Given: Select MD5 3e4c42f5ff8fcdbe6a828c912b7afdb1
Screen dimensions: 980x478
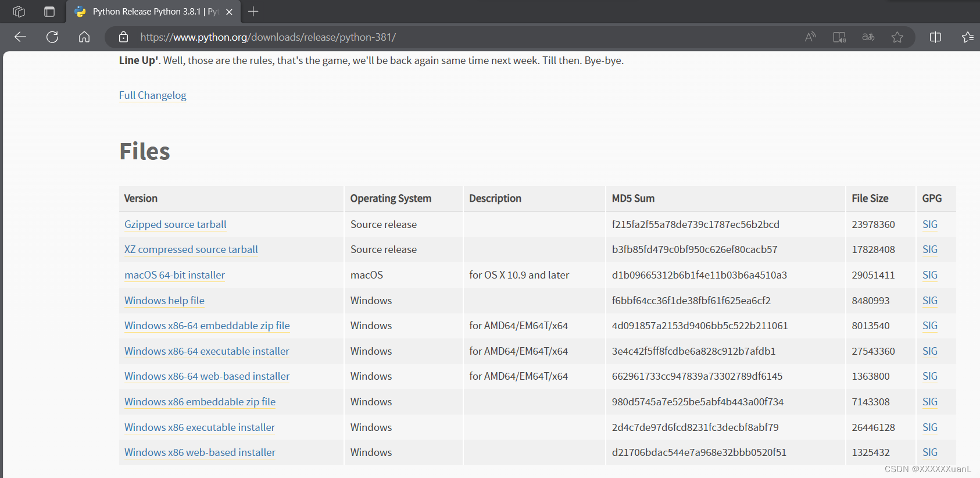Looking at the screenshot, I should 694,351.
